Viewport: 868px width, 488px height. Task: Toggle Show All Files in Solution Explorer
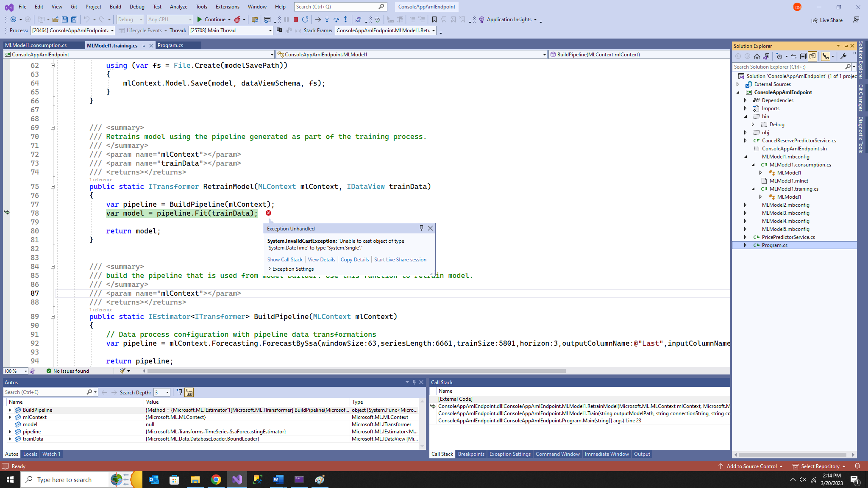[812, 56]
